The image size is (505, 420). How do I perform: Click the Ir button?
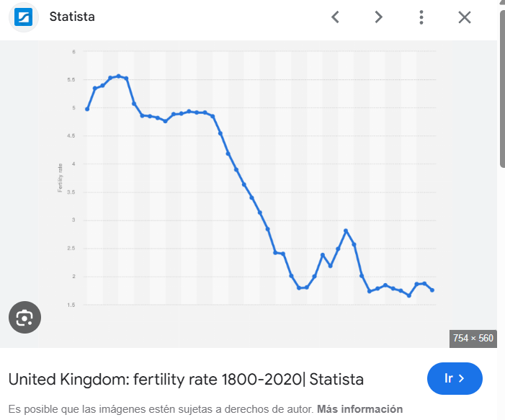[x=455, y=378]
